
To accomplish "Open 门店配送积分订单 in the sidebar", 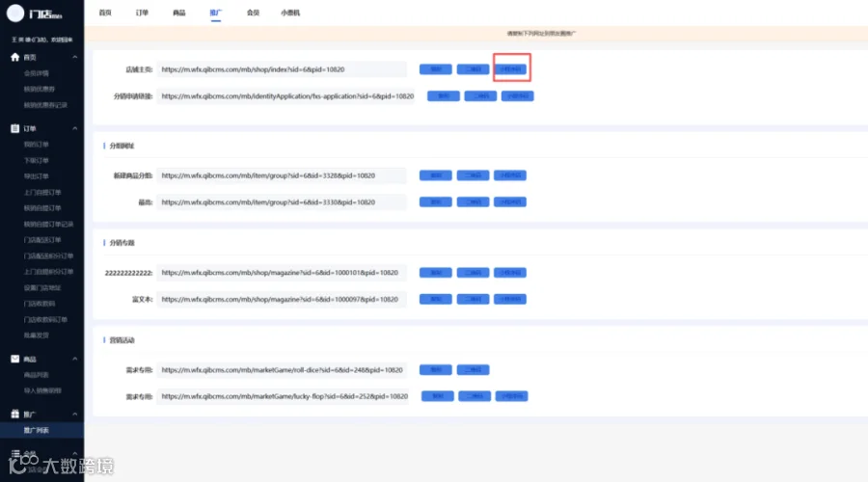I will point(49,256).
